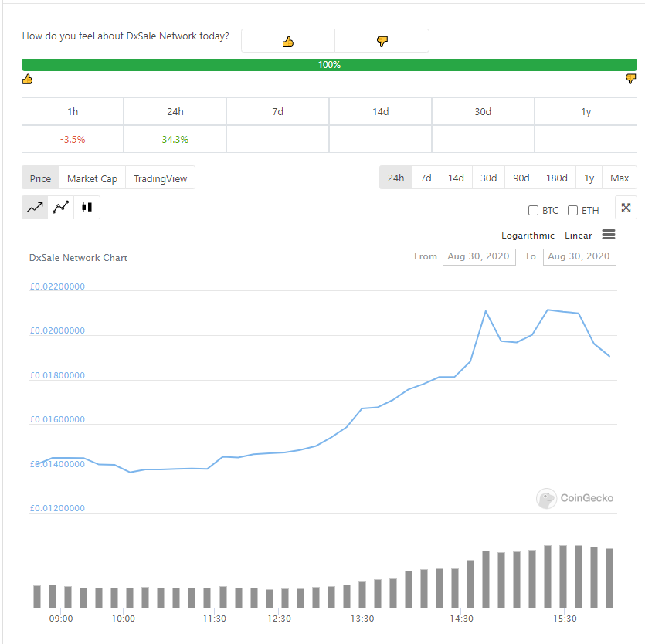Image resolution: width=645 pixels, height=644 pixels.
Task: Select the 7d chart range
Action: coord(426,178)
